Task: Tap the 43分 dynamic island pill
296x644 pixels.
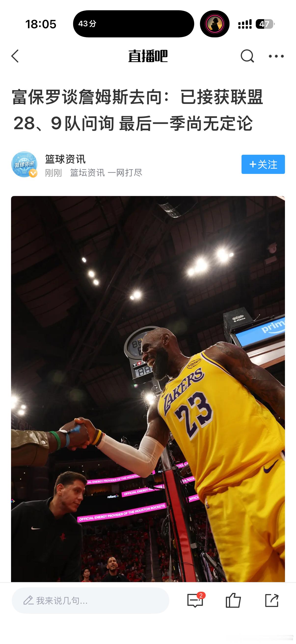Action: pyautogui.click(x=134, y=24)
